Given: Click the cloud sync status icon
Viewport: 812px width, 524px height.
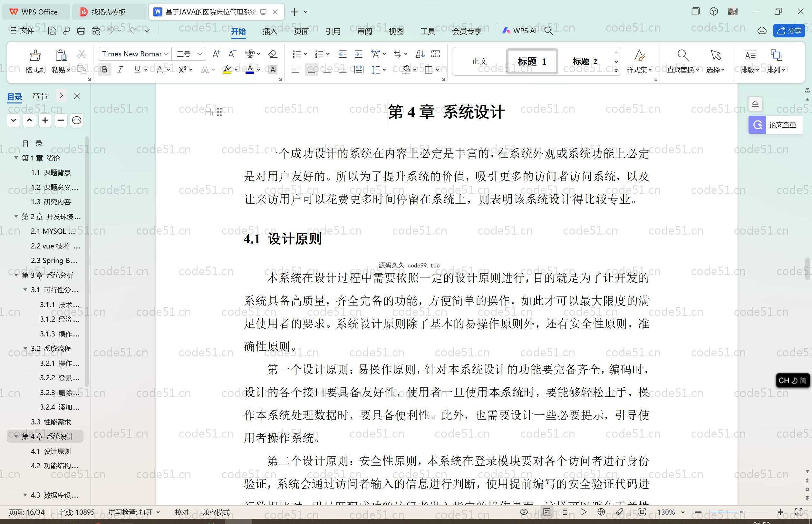Looking at the screenshot, I should (x=762, y=31).
